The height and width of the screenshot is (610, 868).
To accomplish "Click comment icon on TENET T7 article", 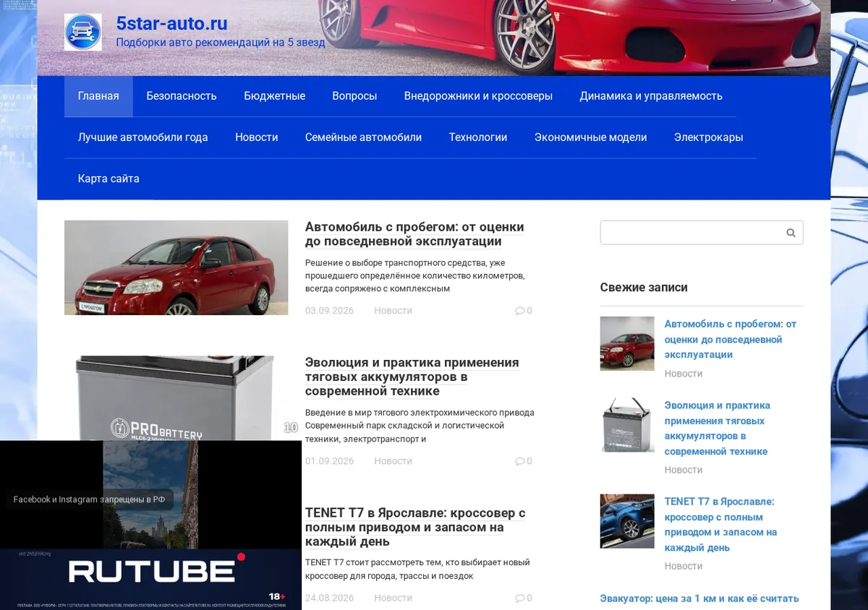I will (519, 598).
